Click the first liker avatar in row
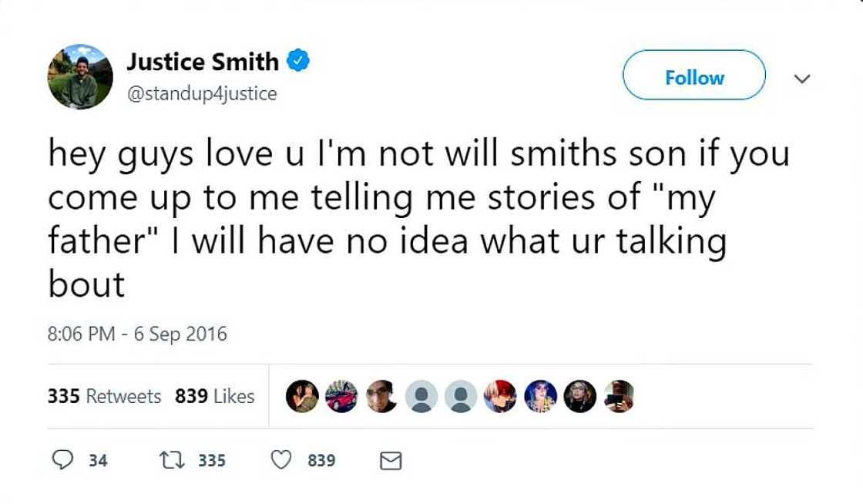The image size is (863, 504). click(x=302, y=396)
